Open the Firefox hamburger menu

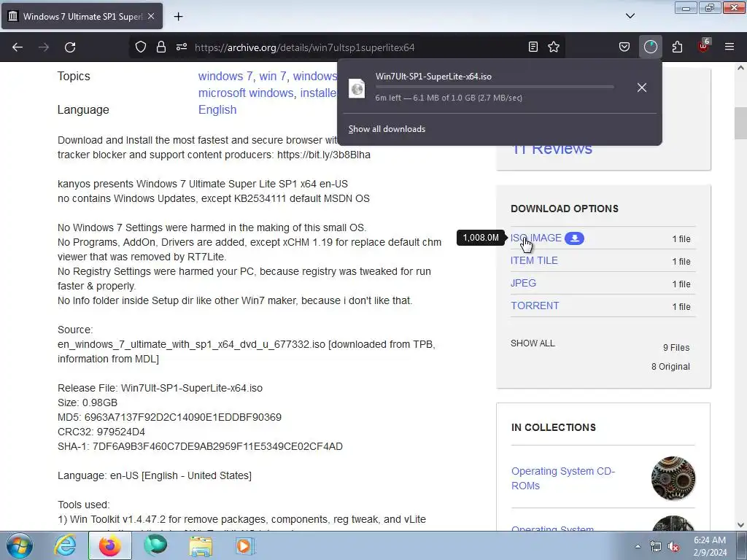729,47
